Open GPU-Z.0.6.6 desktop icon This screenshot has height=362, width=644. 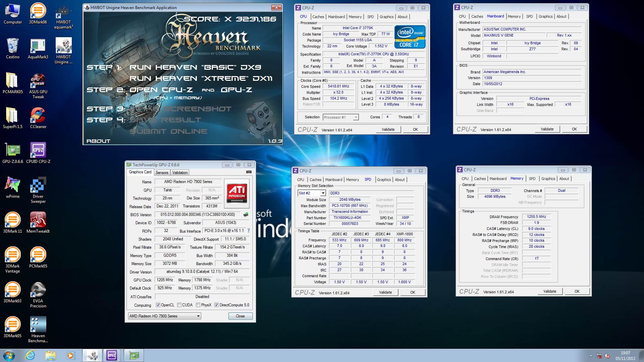coord(13,153)
